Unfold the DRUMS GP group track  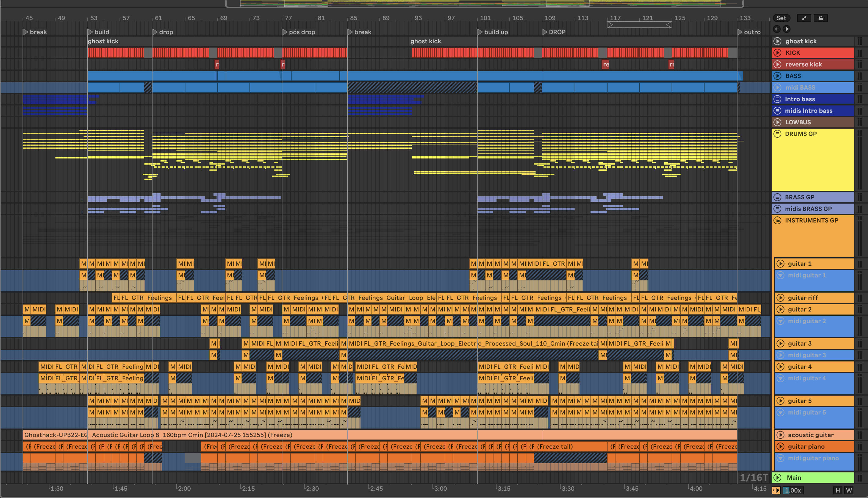pyautogui.click(x=778, y=134)
